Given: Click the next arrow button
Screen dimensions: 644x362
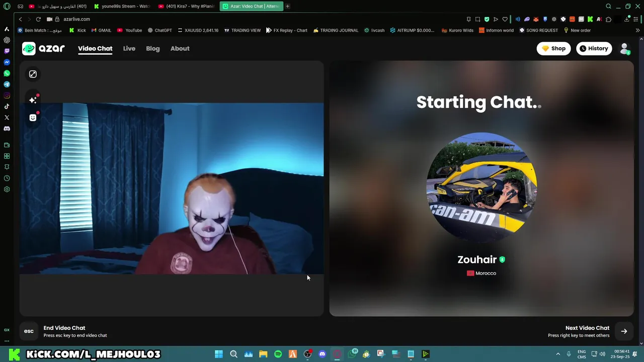Looking at the screenshot, I should click(x=624, y=331).
